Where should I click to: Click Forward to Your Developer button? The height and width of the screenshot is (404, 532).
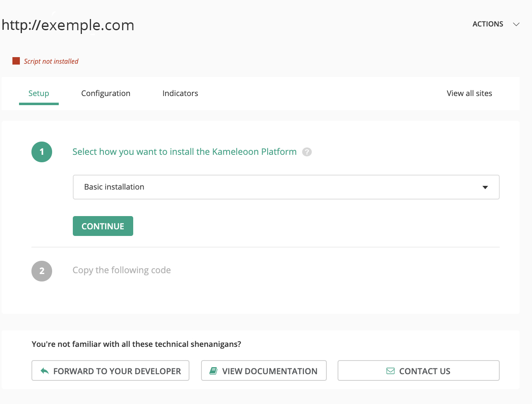[110, 370]
